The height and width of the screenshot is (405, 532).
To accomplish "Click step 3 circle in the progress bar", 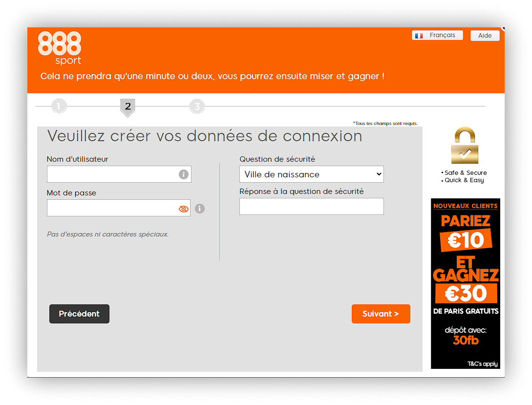I will coord(197,106).
